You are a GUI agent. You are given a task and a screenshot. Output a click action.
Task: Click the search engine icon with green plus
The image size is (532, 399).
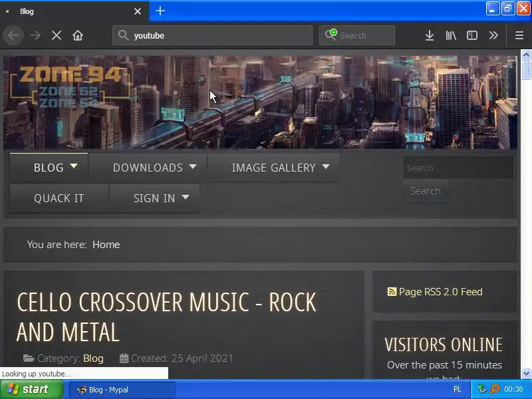click(331, 35)
